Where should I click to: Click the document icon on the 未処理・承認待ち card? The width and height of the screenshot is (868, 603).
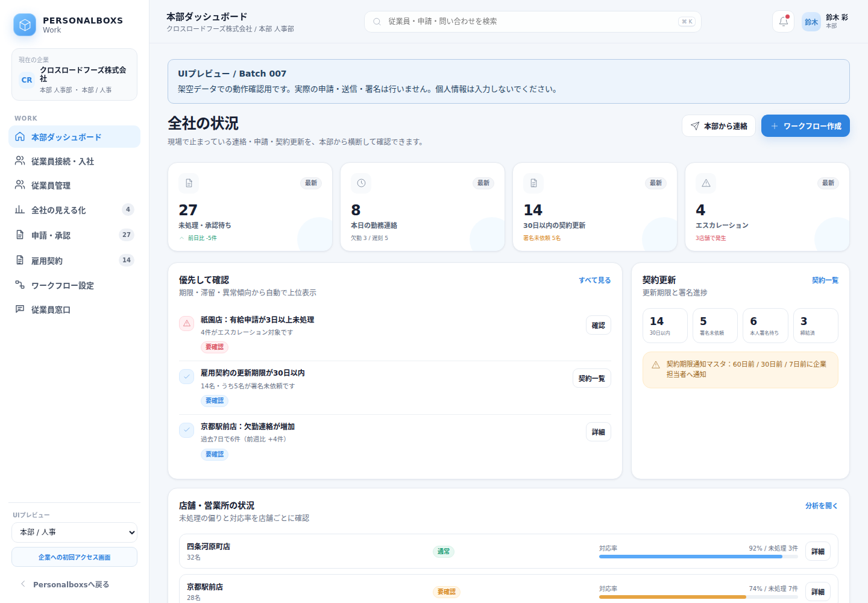(189, 183)
